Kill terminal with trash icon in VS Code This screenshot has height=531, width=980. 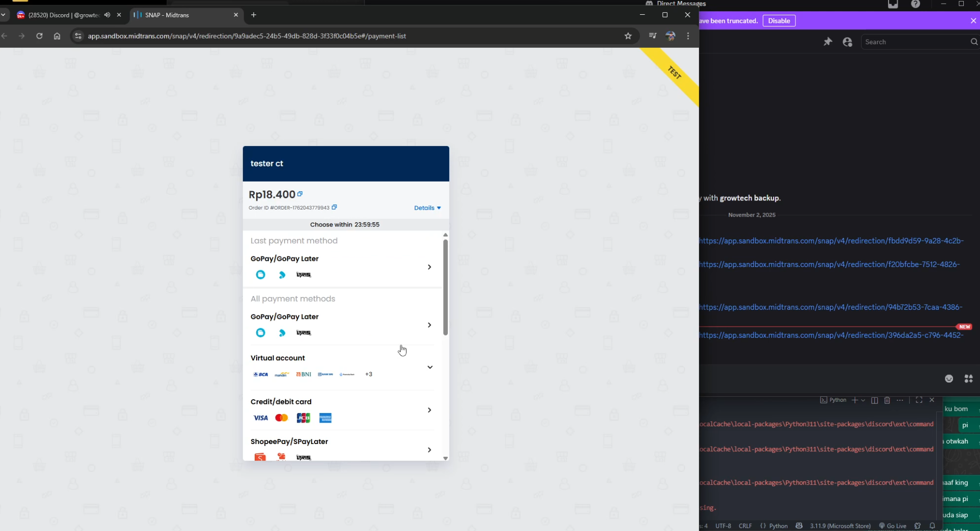coord(887,400)
